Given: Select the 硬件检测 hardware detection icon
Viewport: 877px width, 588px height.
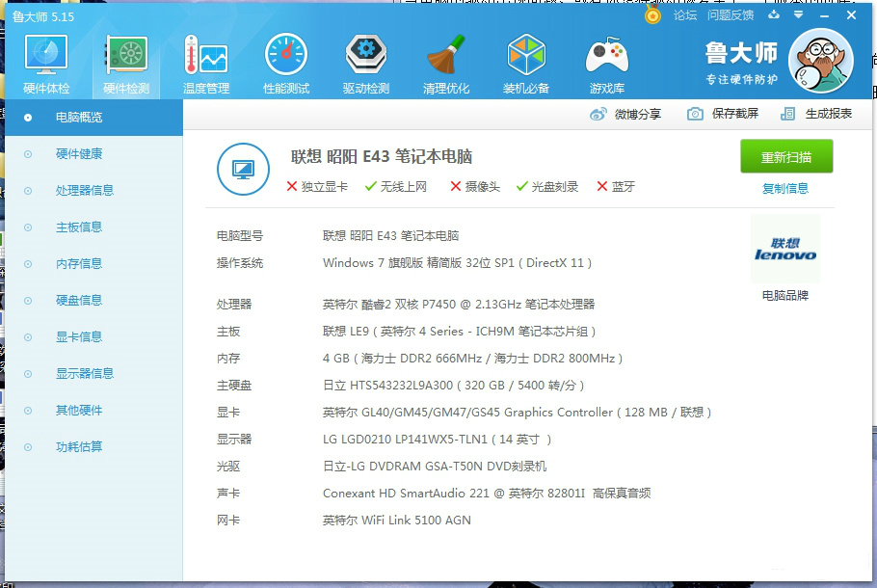Looking at the screenshot, I should click(x=126, y=64).
